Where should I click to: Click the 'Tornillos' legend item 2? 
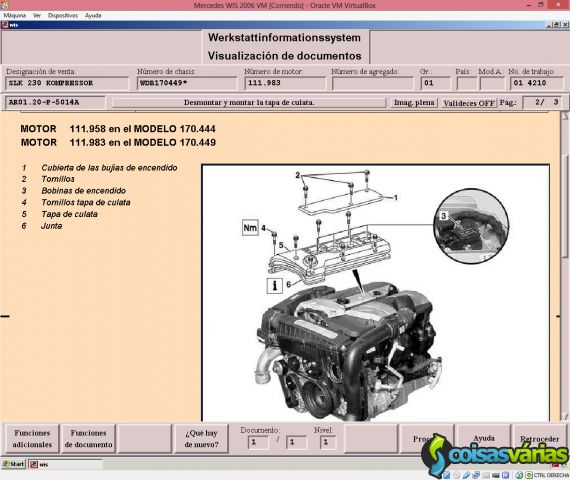[x=58, y=179]
